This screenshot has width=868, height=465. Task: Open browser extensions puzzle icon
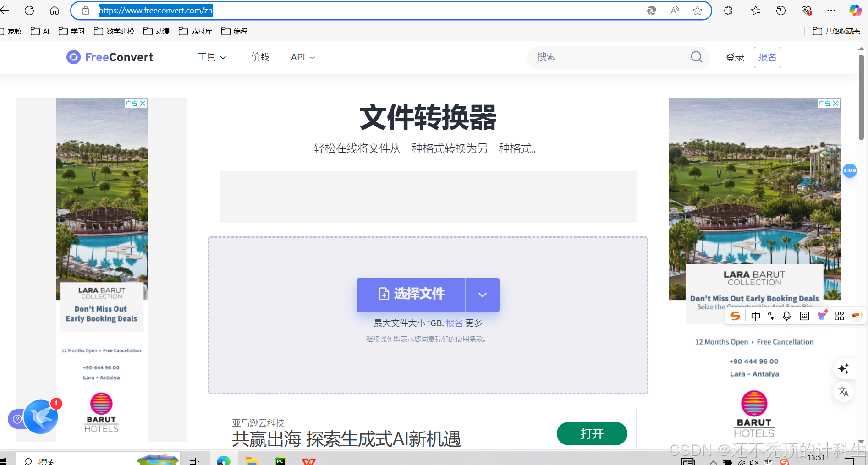click(x=728, y=11)
